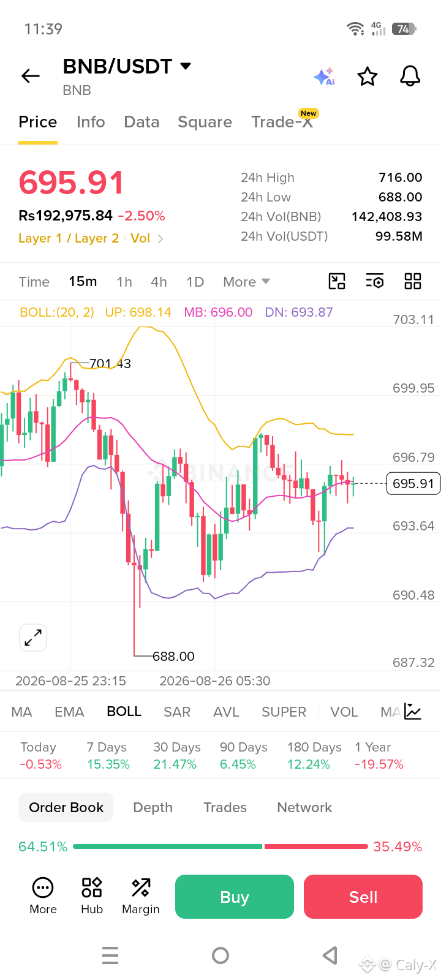Open the drawing tools chart icon
441x980 pixels.
pos(337,281)
